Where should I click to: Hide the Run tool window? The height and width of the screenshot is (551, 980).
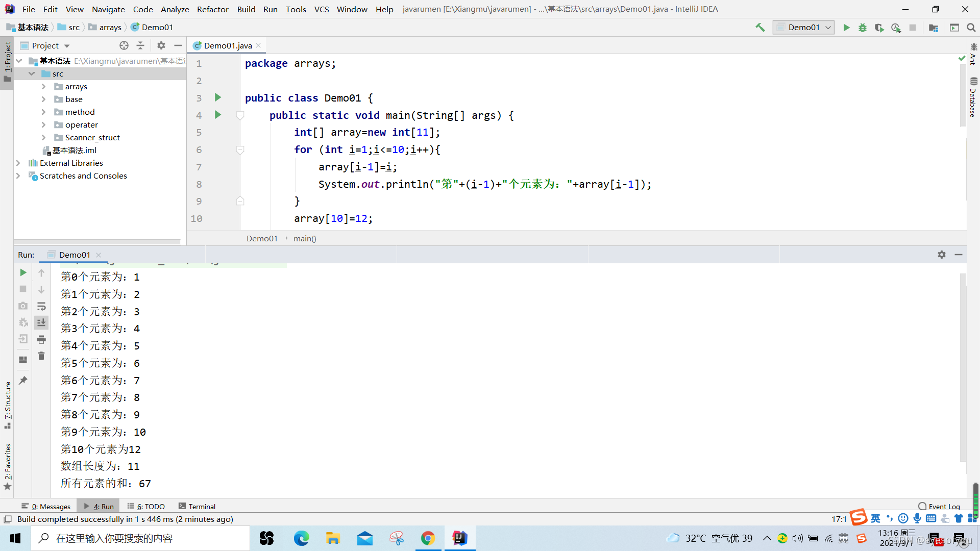[x=959, y=255]
